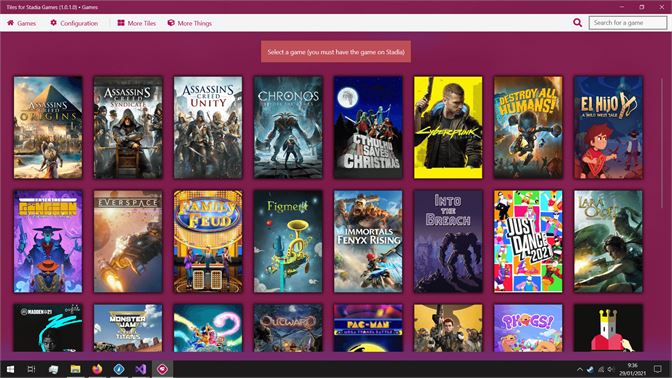Select Monster Jam Steel Titans tile
The image size is (672, 378).
pyautogui.click(x=128, y=328)
